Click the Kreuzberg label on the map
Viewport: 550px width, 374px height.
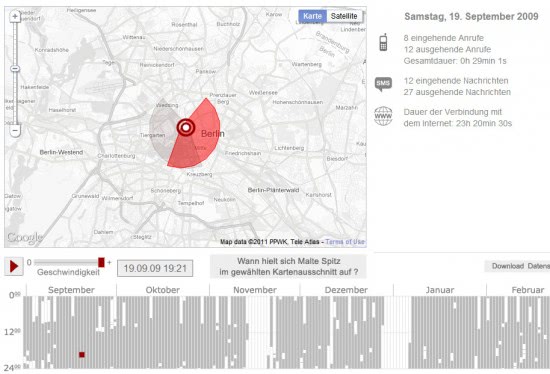[199, 174]
